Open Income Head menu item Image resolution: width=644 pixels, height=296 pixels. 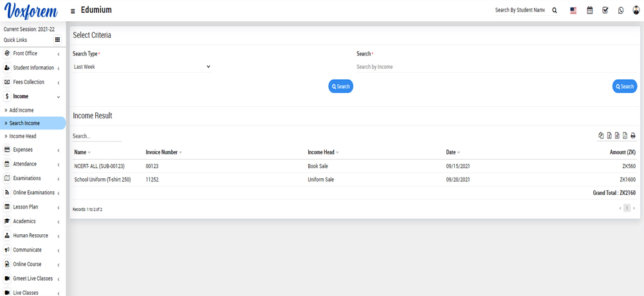click(x=23, y=136)
